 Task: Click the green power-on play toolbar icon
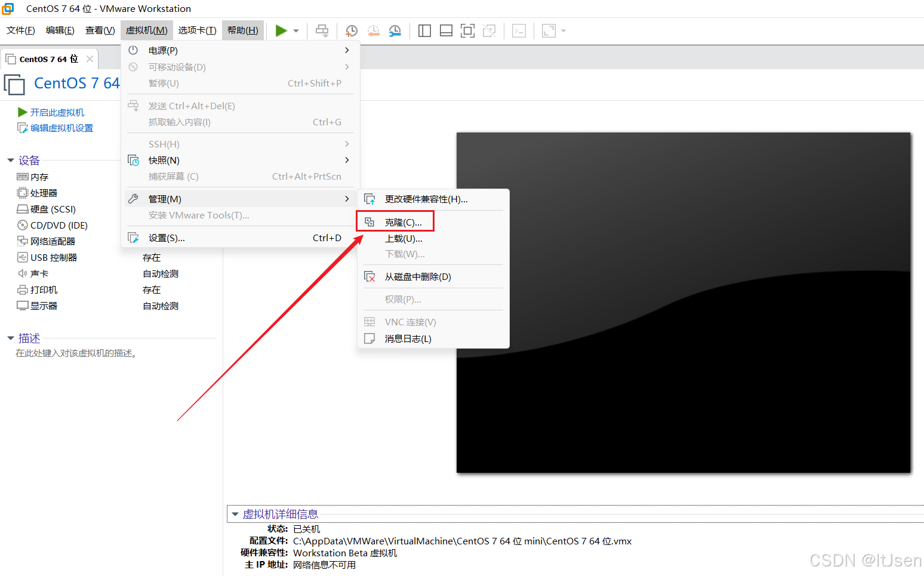pyautogui.click(x=281, y=30)
